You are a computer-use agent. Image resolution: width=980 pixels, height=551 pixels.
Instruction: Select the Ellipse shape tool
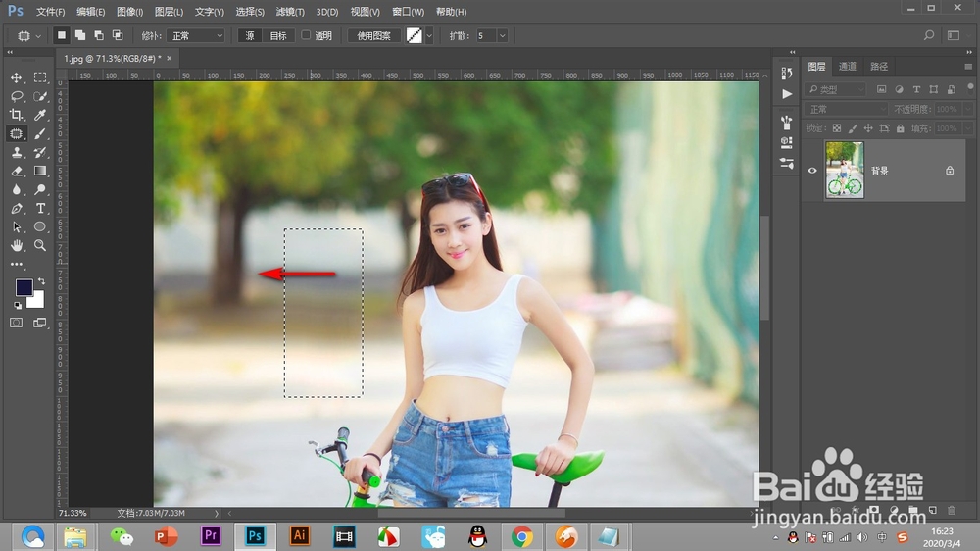coord(40,227)
